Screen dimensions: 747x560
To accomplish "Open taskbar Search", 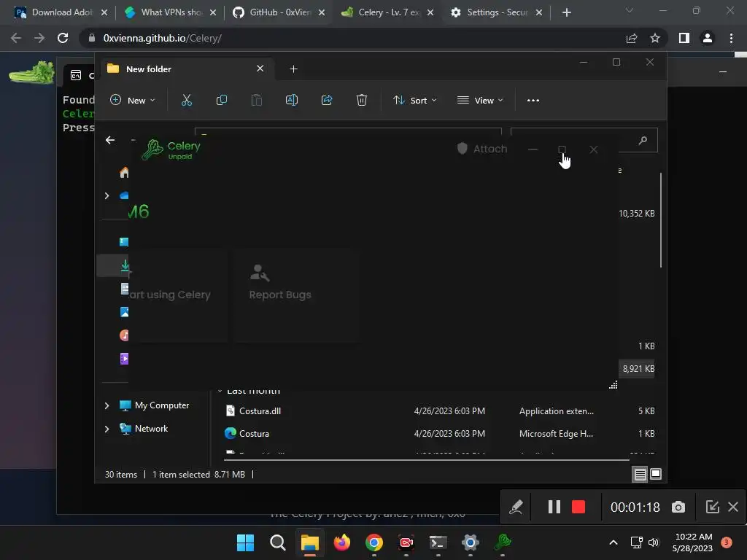I will pyautogui.click(x=278, y=542).
